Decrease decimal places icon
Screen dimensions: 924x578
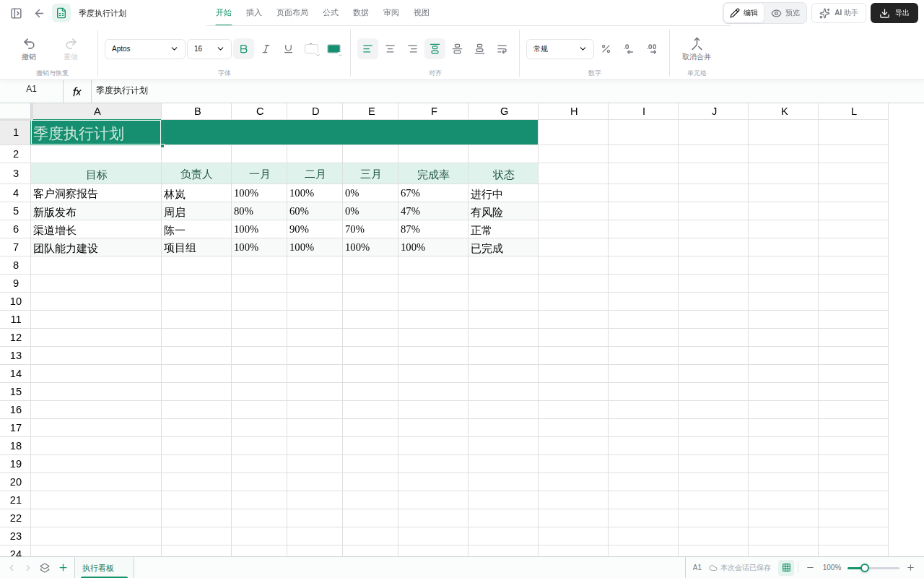tap(629, 49)
